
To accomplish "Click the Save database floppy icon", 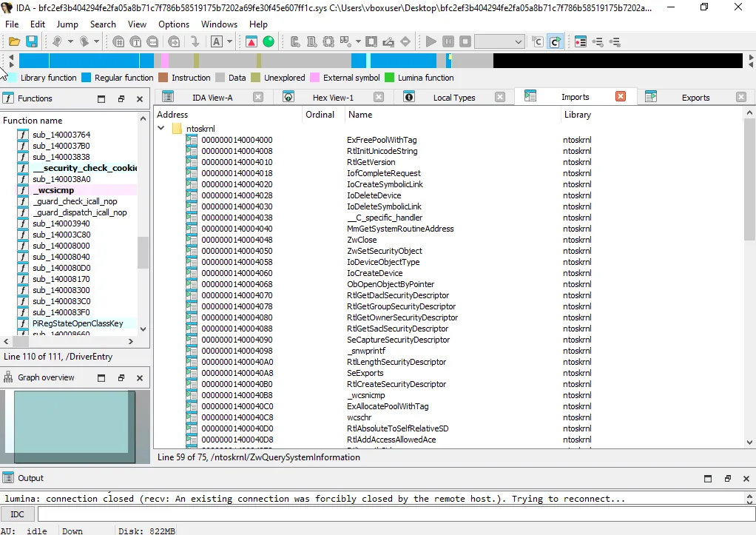I will point(32,42).
